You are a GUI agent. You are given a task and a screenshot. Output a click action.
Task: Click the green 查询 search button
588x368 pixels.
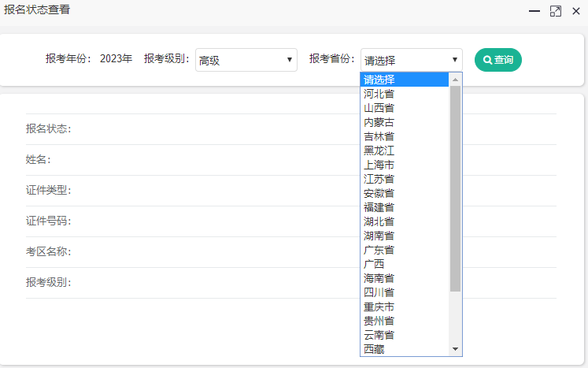point(497,60)
